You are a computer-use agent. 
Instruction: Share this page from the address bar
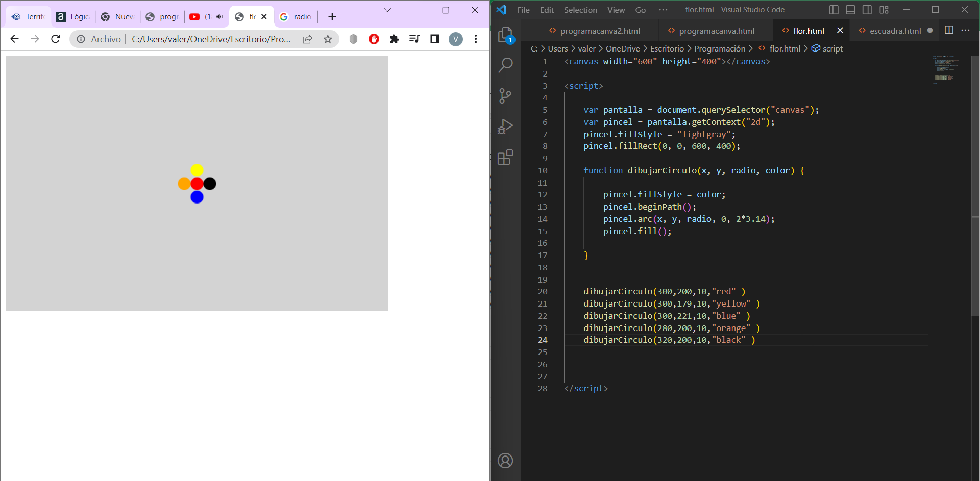pyautogui.click(x=307, y=39)
